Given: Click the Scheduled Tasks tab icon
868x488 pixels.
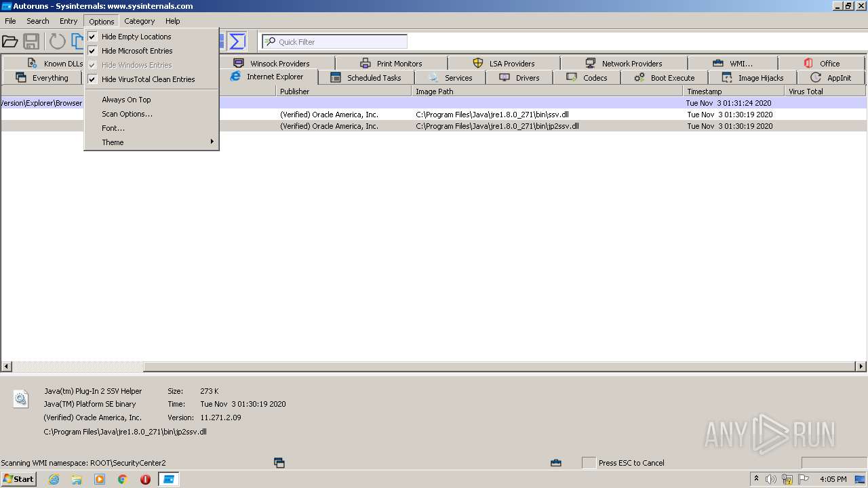Looking at the screenshot, I should (336, 78).
